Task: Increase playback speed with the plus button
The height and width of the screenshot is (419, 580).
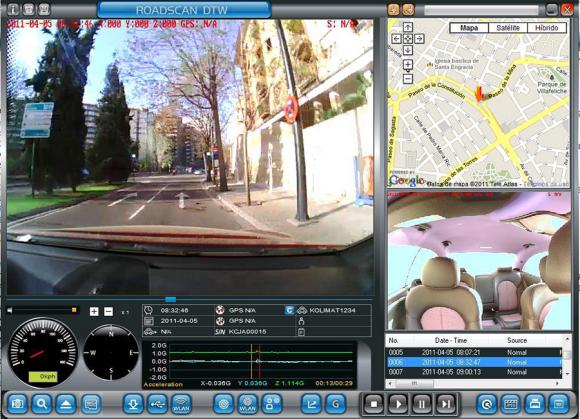Action: (94, 311)
